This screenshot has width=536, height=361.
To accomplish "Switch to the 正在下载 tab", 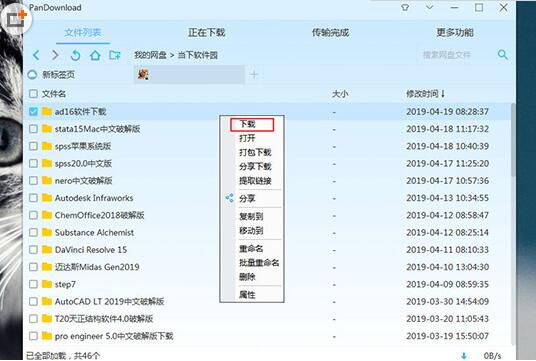I will [x=206, y=33].
